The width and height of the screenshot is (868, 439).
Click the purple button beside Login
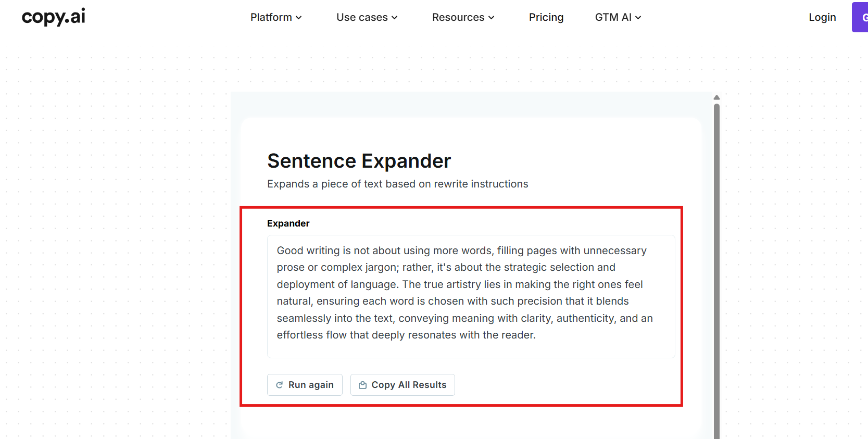point(861,17)
